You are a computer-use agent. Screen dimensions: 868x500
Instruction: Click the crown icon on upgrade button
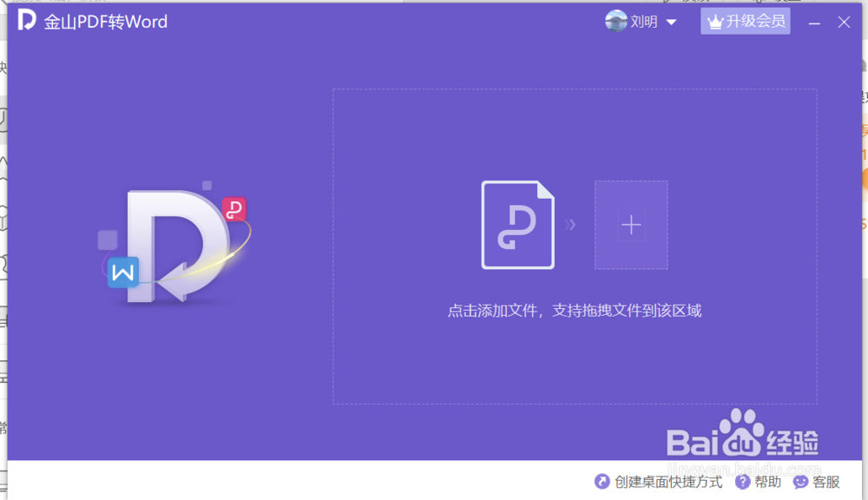715,23
